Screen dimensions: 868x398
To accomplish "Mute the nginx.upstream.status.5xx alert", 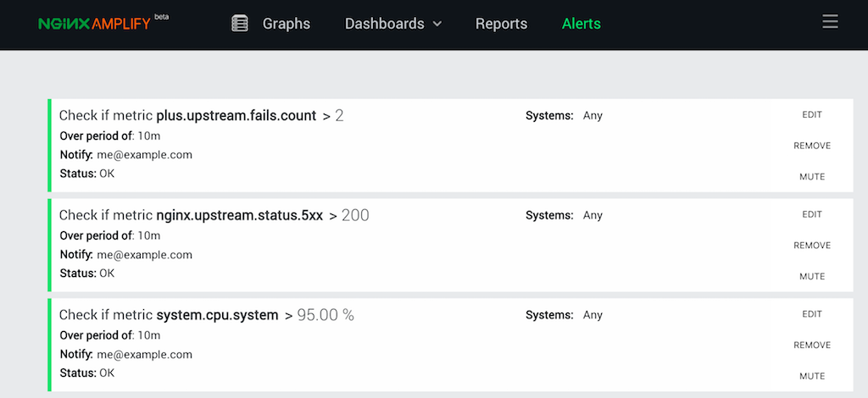I will pyautogui.click(x=812, y=277).
